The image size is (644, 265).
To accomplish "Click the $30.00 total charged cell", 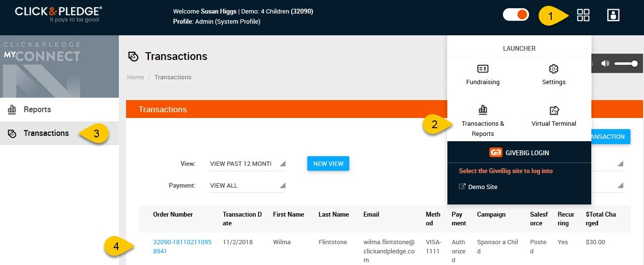I will coord(595,242).
